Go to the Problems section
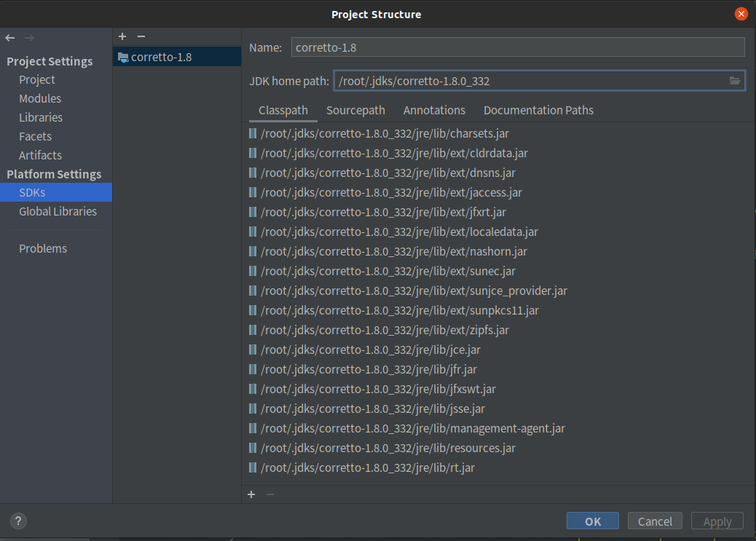The width and height of the screenshot is (756, 541). (43, 248)
